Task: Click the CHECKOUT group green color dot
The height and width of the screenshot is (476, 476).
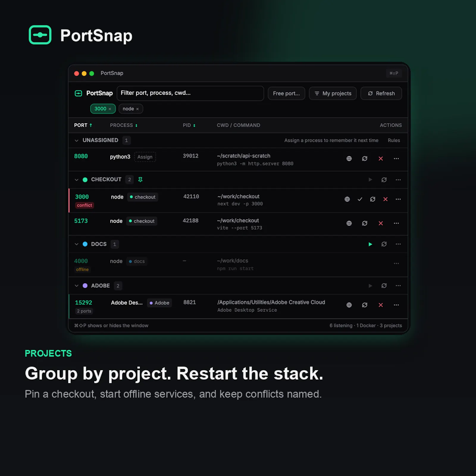Action: click(x=85, y=180)
